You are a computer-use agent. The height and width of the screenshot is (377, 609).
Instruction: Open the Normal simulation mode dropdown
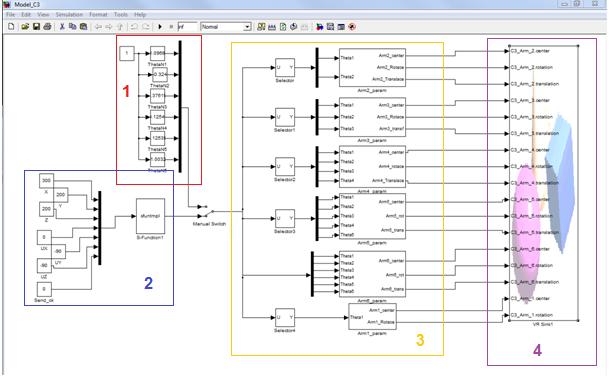226,27
